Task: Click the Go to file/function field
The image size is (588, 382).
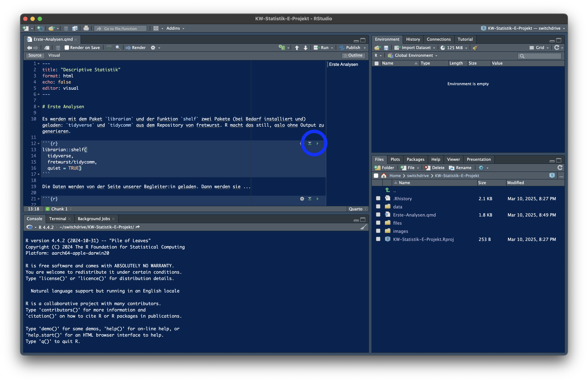Action: tap(121, 29)
